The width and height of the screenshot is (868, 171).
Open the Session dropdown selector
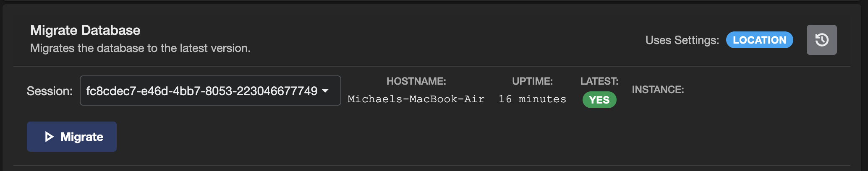[210, 91]
